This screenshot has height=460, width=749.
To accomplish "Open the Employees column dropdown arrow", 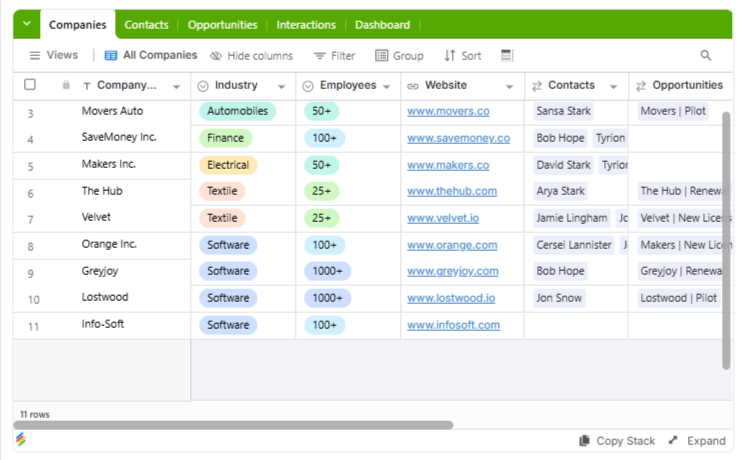I will (386, 87).
